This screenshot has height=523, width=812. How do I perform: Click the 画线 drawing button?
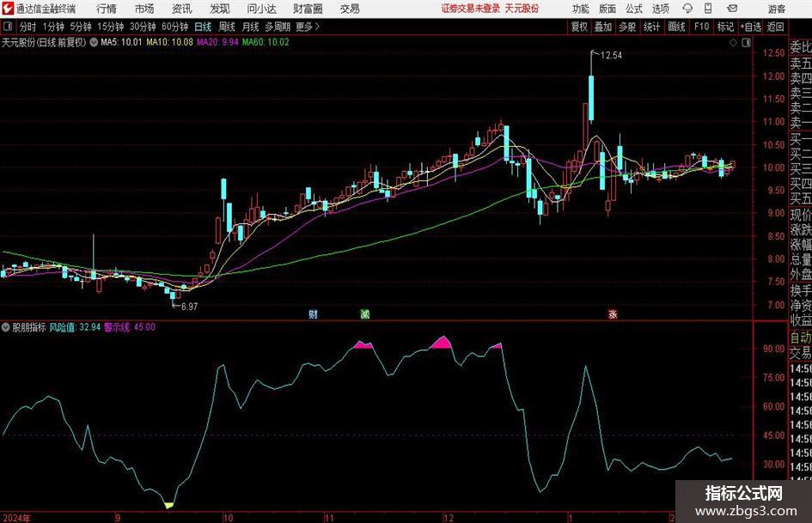(x=676, y=27)
